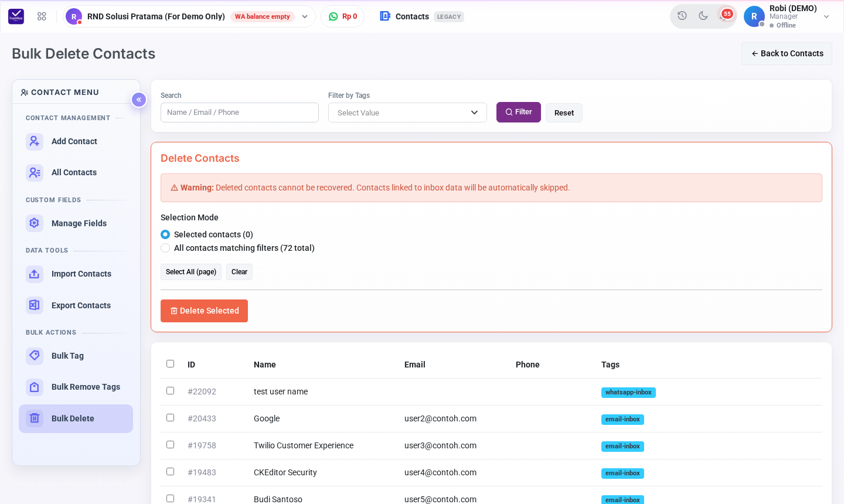
Task: Click email user2@contoh.com
Action: click(x=440, y=418)
